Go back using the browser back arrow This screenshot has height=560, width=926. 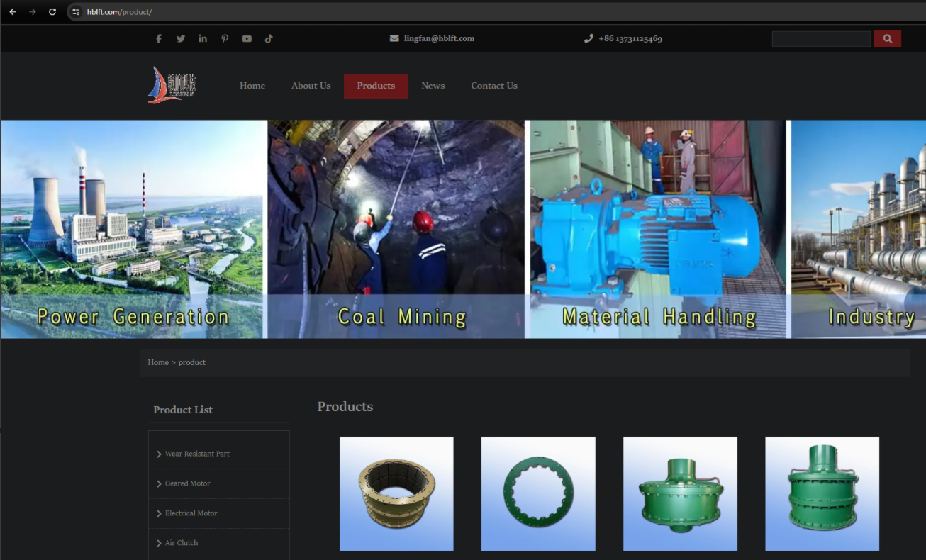(13, 12)
